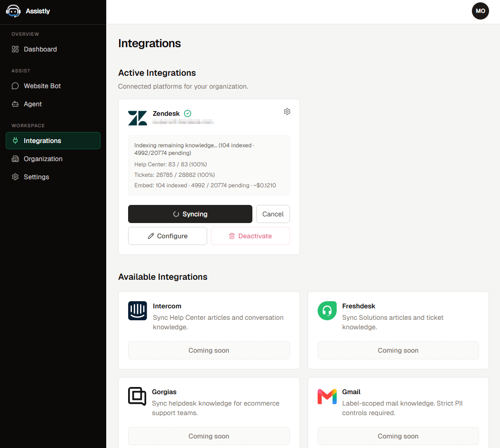Click the Intercom card title

point(167,306)
